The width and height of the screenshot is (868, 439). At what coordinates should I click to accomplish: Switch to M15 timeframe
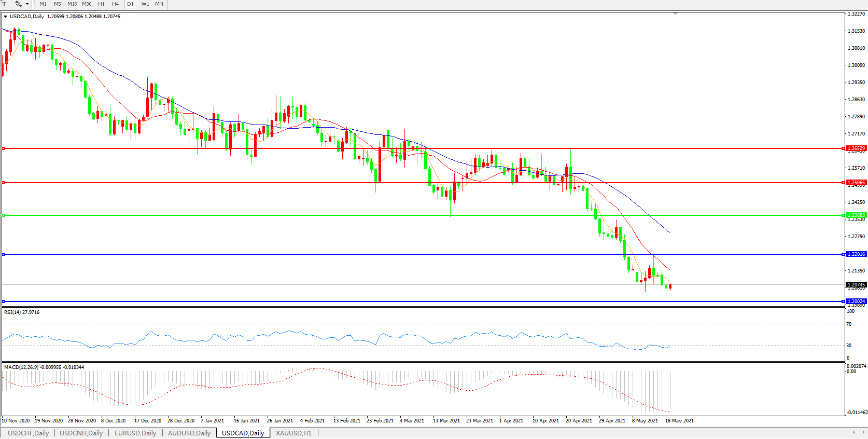point(72,4)
